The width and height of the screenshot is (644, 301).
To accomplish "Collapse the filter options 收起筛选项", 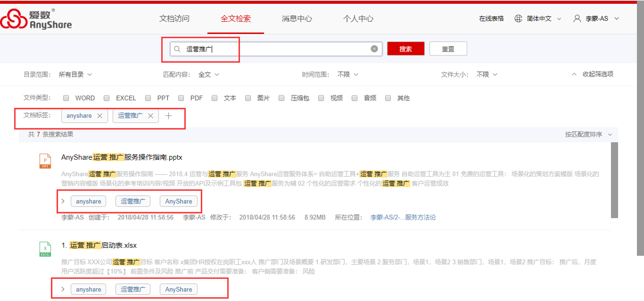I will tap(592, 74).
